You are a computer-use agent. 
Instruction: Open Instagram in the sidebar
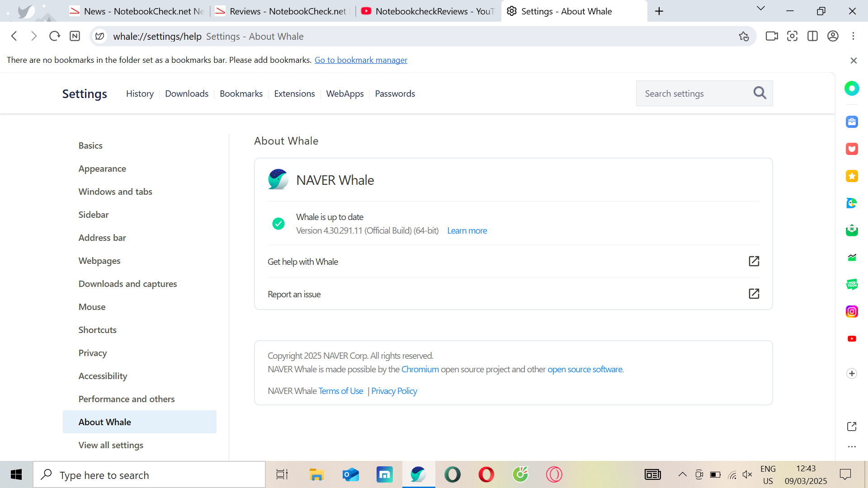pyautogui.click(x=852, y=311)
